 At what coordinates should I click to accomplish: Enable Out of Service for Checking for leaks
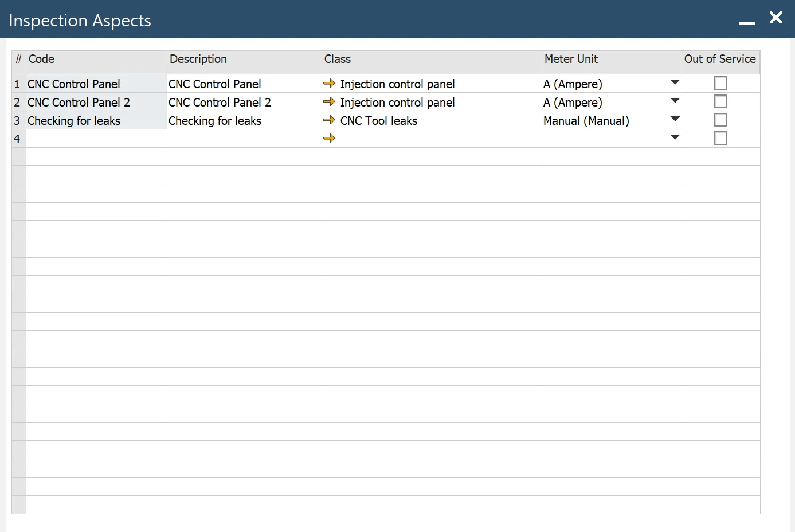[x=720, y=120]
